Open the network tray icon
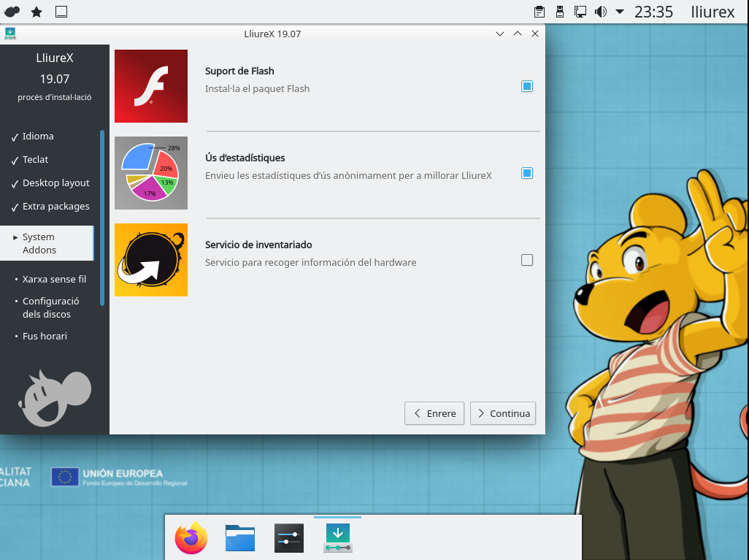This screenshot has width=749, height=560. [580, 12]
